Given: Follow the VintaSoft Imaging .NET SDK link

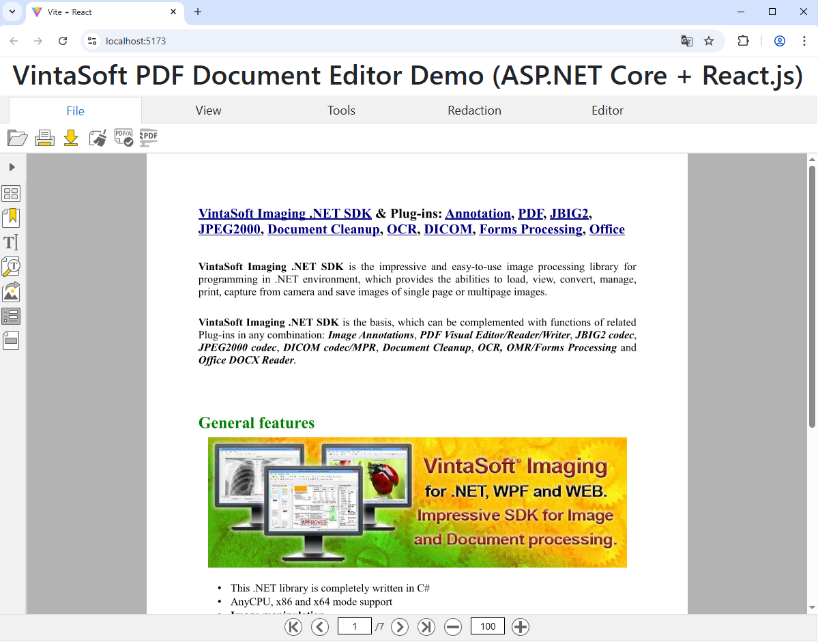Looking at the screenshot, I should [285, 214].
